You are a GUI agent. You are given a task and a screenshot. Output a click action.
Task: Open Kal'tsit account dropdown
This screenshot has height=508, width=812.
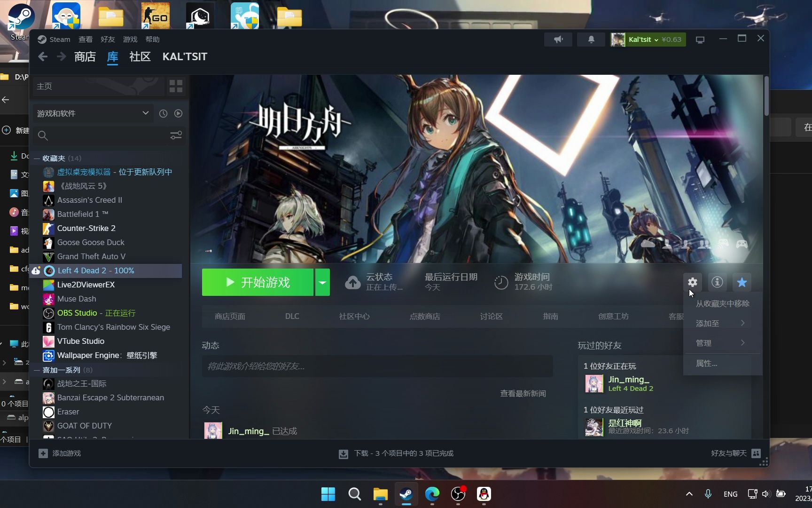coord(648,40)
